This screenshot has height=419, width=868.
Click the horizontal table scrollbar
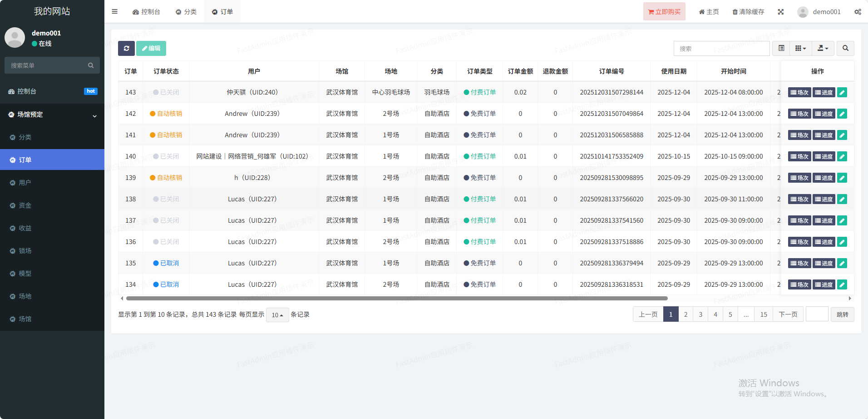point(396,299)
